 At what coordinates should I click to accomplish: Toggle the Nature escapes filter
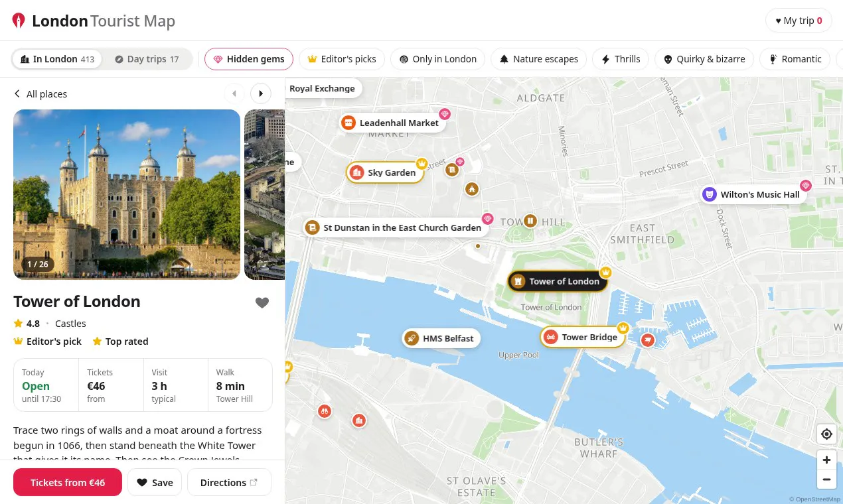pos(538,59)
